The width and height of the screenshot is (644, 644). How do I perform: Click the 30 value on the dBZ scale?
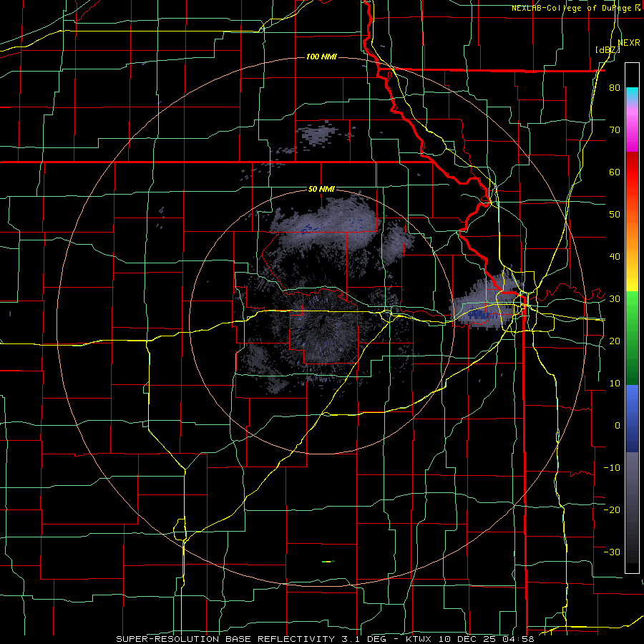click(615, 299)
